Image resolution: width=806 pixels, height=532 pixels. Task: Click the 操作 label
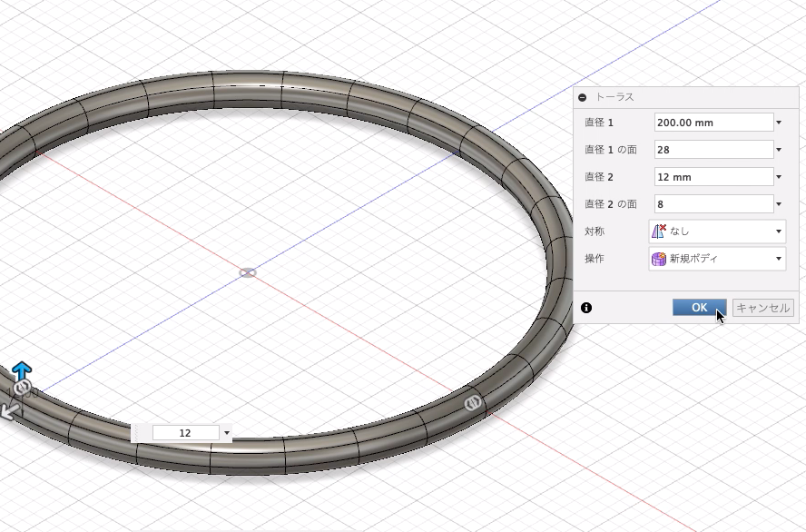595,259
